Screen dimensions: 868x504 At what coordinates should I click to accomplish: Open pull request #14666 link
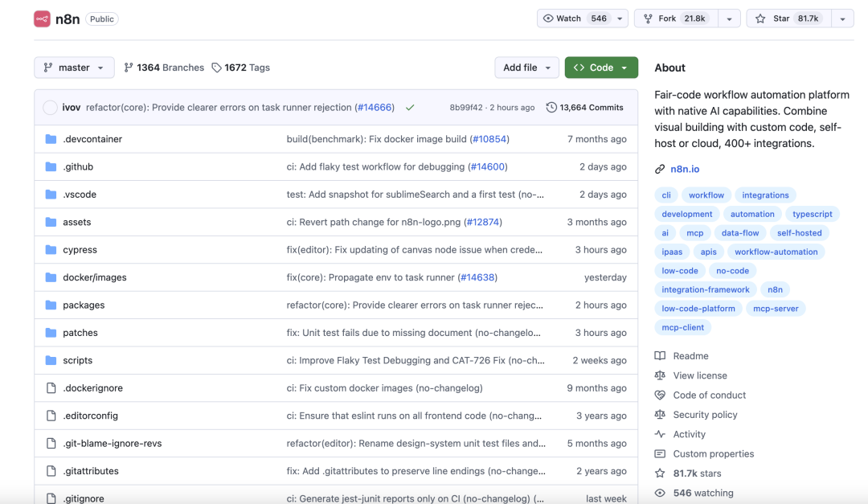(x=375, y=108)
